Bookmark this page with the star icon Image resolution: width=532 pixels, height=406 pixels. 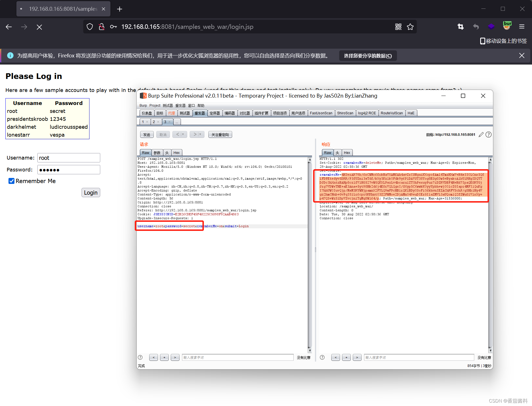click(410, 27)
